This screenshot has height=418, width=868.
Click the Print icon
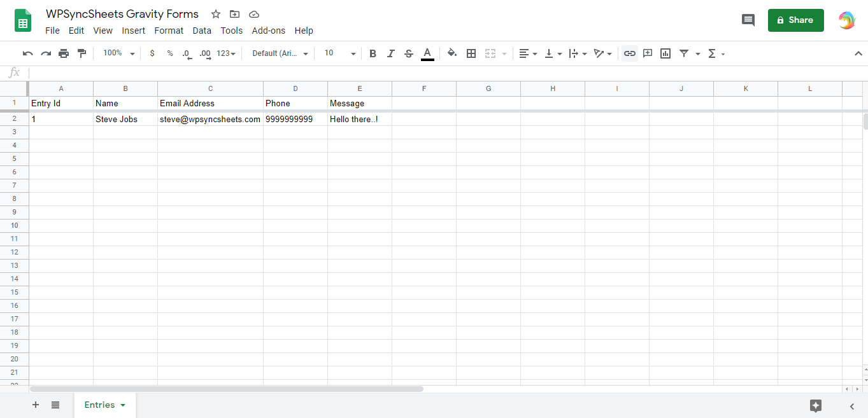pos(64,53)
